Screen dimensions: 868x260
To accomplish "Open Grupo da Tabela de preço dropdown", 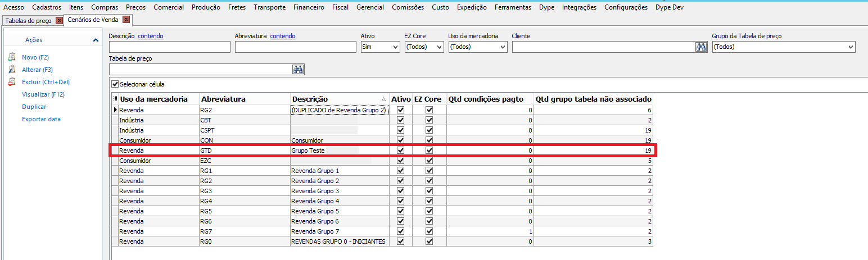I will point(784,47).
